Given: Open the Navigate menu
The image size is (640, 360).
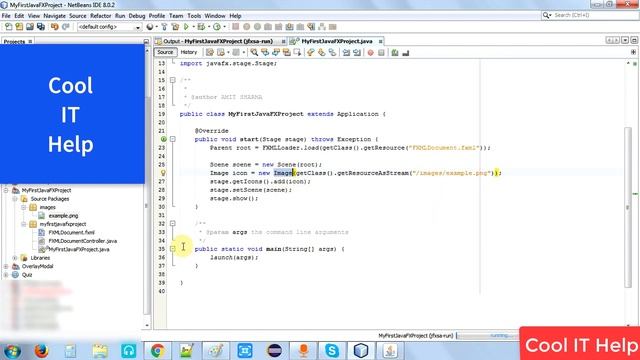Looking at the screenshot, I should pyautogui.click(x=54, y=16).
